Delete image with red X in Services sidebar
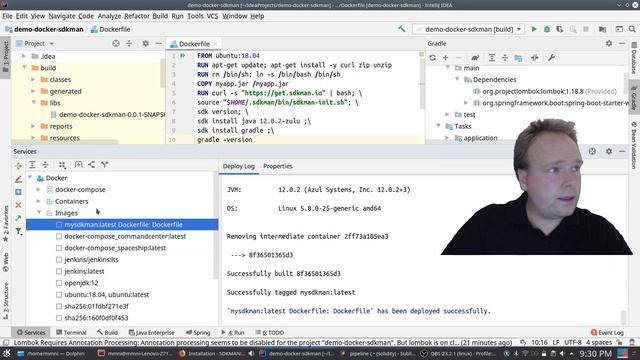 (18, 205)
